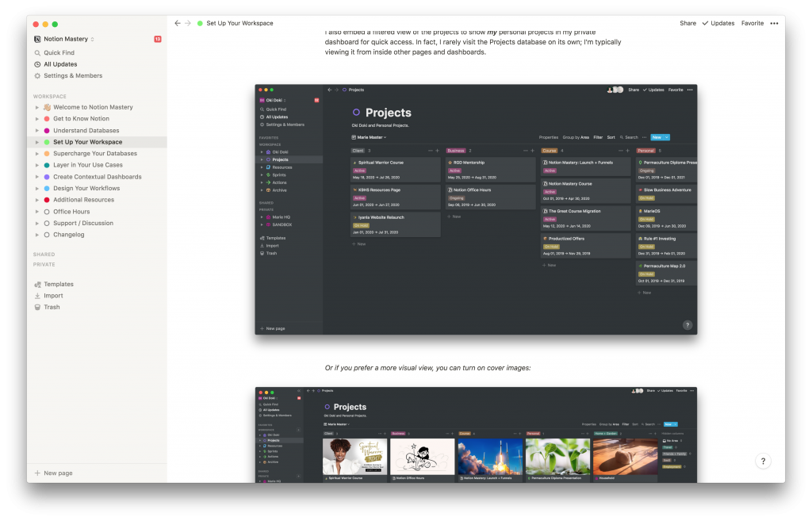Click the hollow circle icon for Office Hours

click(47, 211)
